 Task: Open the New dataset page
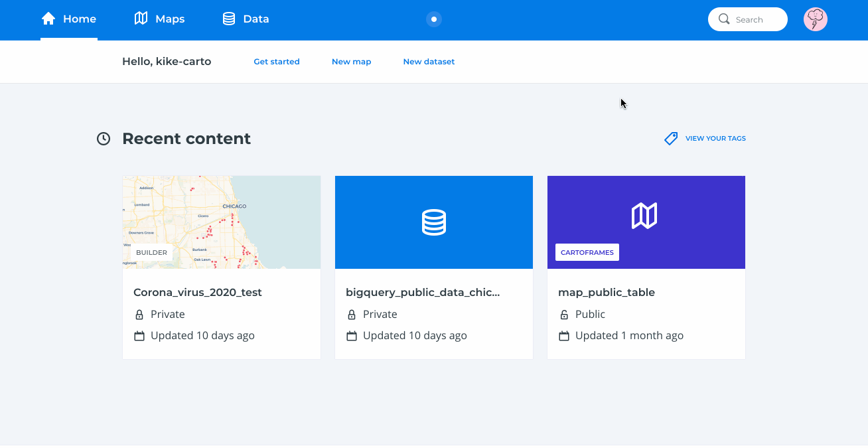(429, 61)
